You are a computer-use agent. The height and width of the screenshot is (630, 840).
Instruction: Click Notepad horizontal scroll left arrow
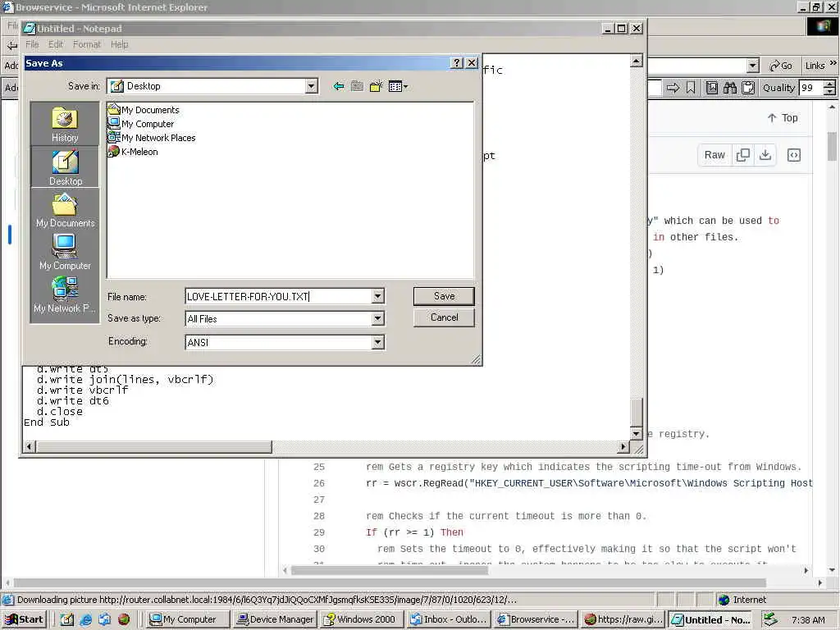30,446
